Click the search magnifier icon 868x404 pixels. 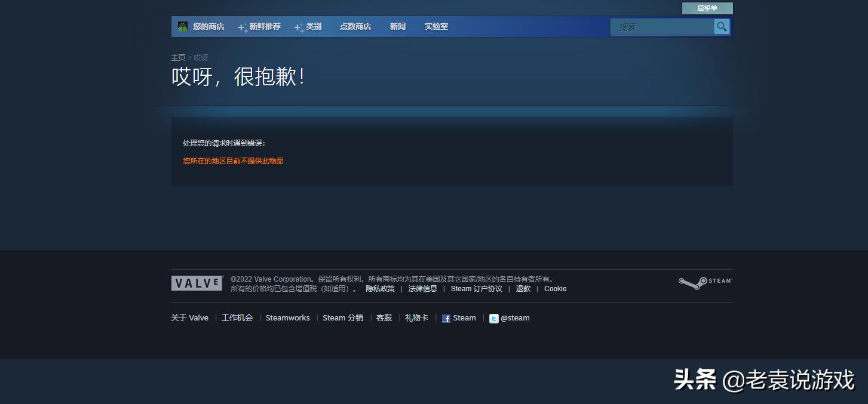point(722,26)
